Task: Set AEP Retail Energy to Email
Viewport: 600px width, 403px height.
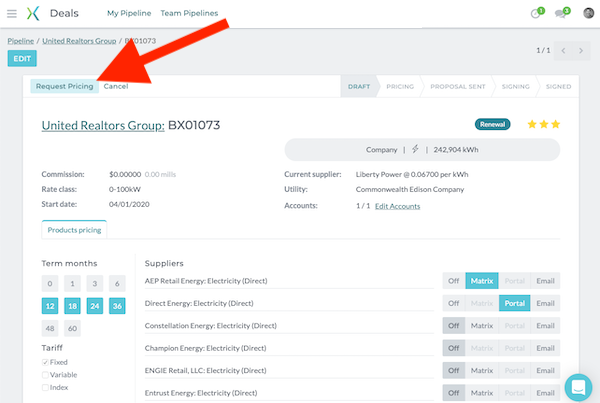Action: (x=545, y=281)
